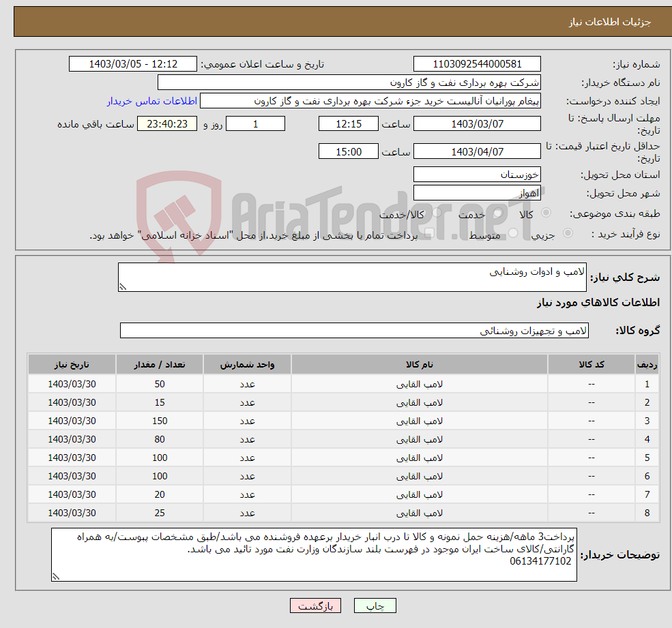Click the announcement date field 1403/03/05 - 12:12

point(133,64)
